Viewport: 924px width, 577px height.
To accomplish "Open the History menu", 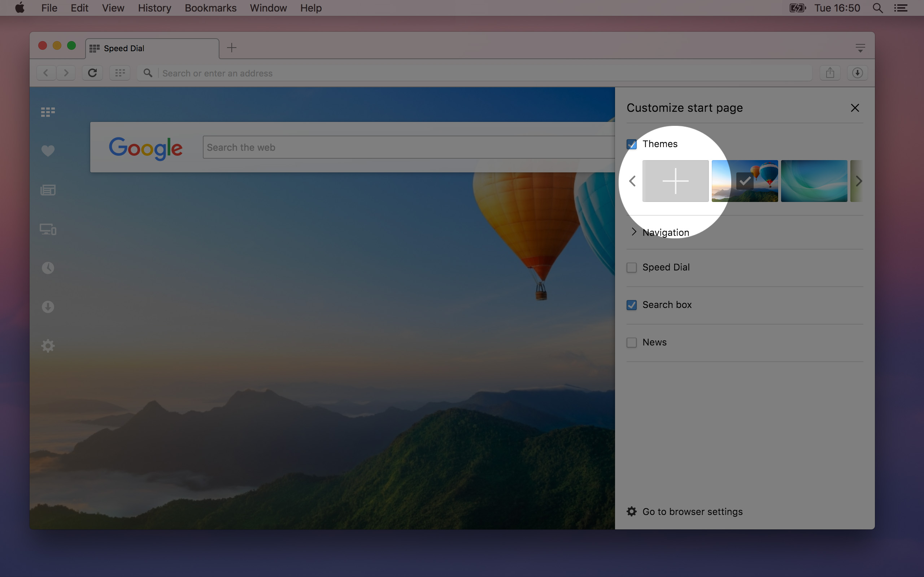I will [154, 8].
